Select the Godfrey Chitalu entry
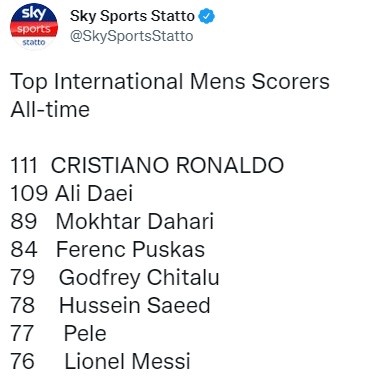This screenshot has width=376, height=379. coord(139,278)
